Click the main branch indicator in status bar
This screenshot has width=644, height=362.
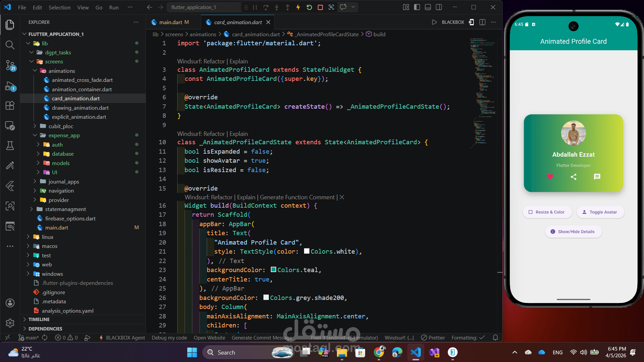(29, 338)
